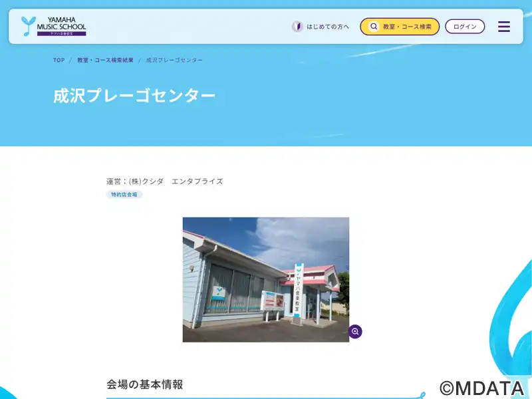
Task: Click the 運営：(株)クシダ エンタプライズ text
Action: (164, 182)
